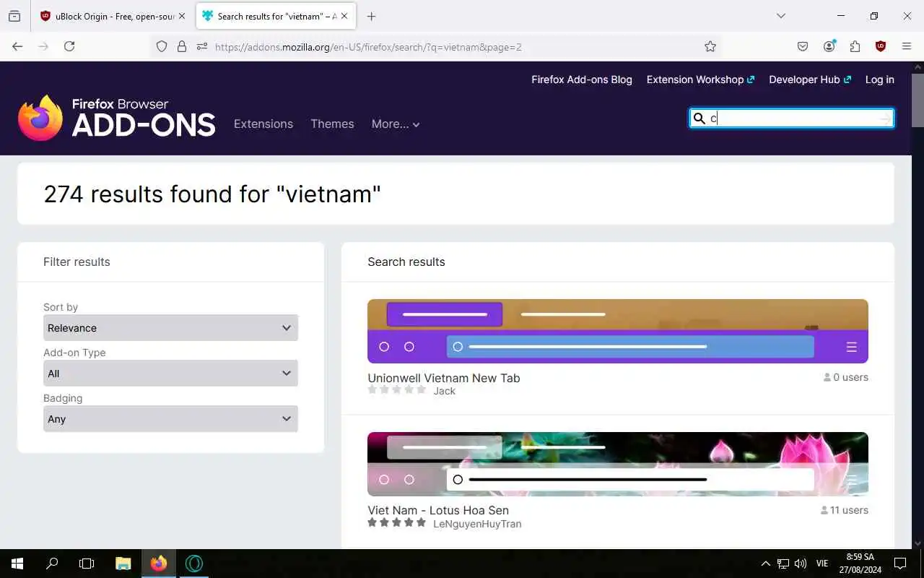Open a new tab with plus button
Viewport: 924px width, 578px height.
[371, 16]
